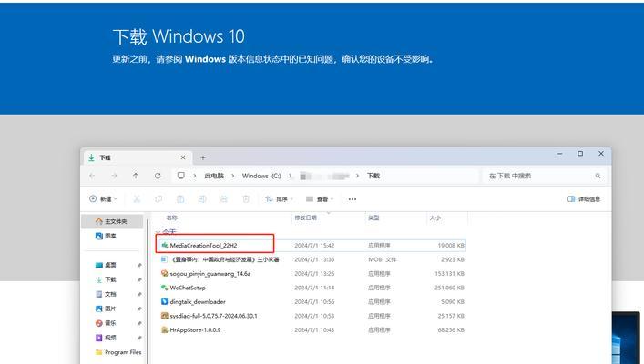Expand chevron after 此电脑 in breadcrumb
644x364 pixels.
tap(233, 176)
